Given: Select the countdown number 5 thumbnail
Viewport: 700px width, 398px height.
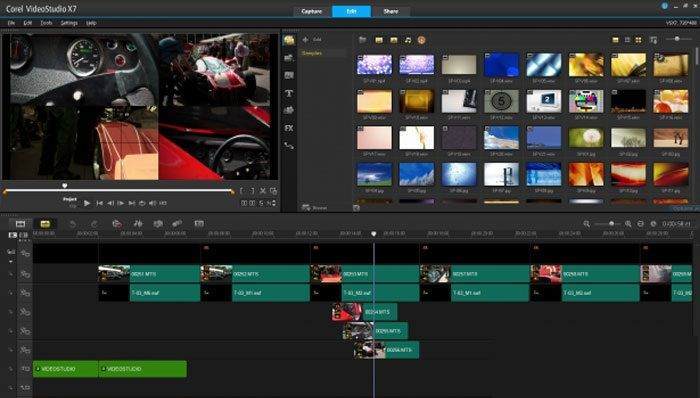Looking at the screenshot, I should [x=501, y=101].
